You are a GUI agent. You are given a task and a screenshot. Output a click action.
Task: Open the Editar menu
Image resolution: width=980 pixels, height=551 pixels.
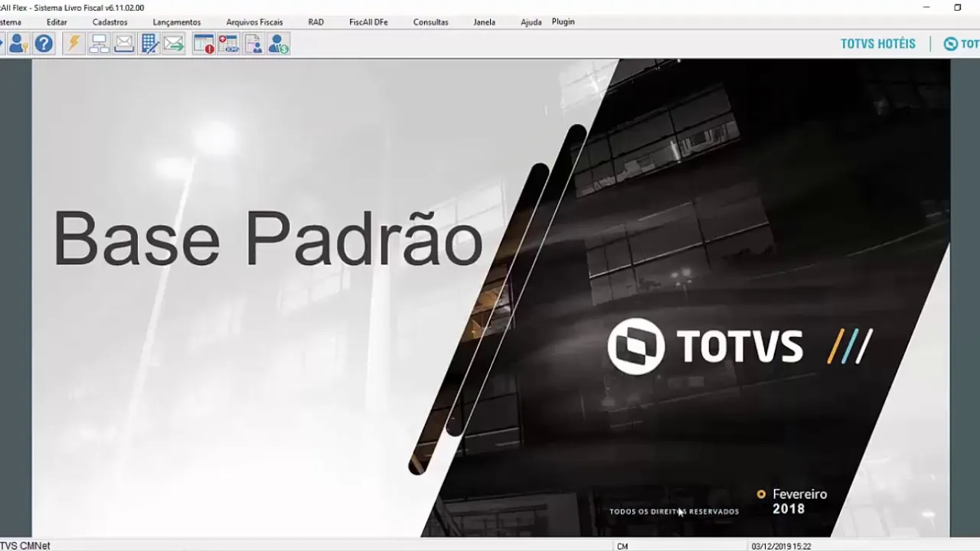pyautogui.click(x=57, y=22)
